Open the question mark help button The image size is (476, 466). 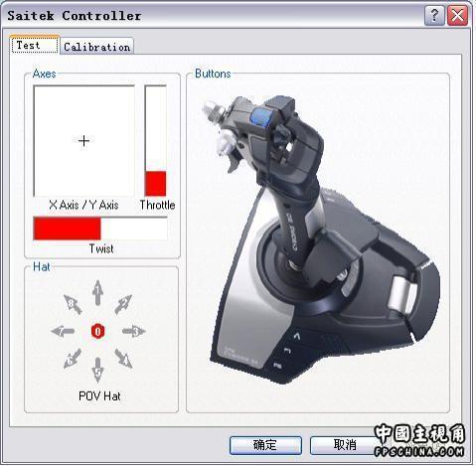tap(434, 16)
